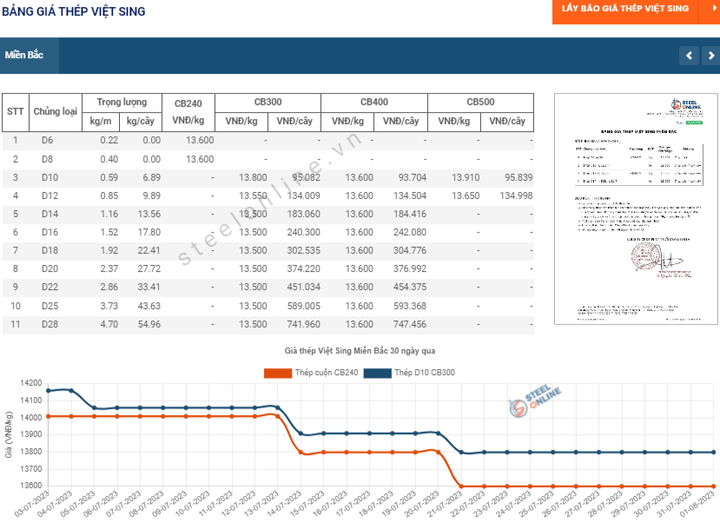Click the 54.96 weight cell

[x=149, y=324]
